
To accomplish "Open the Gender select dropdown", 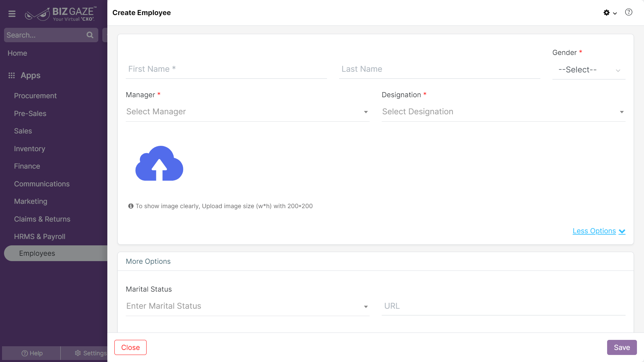I will tap(589, 70).
